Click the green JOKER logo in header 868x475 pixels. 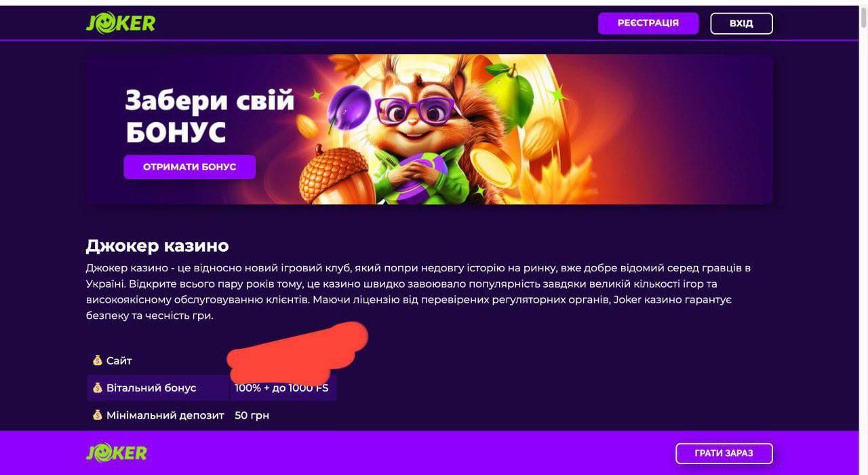pyautogui.click(x=121, y=23)
